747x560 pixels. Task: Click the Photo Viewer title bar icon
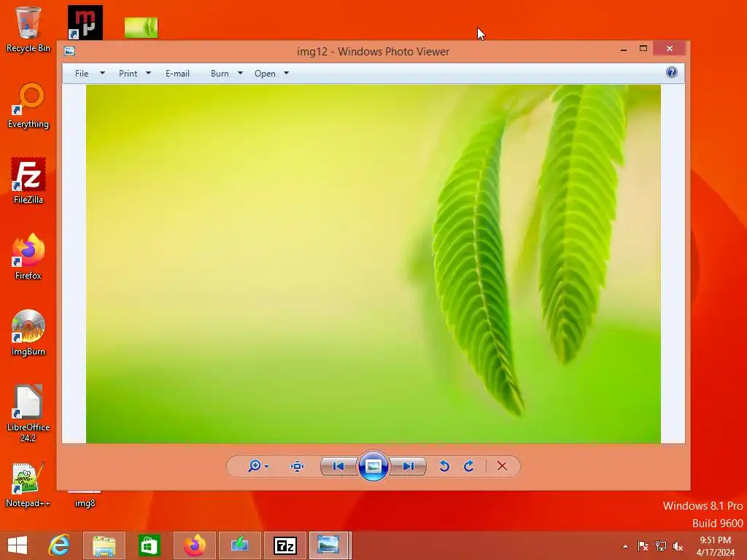coord(69,51)
